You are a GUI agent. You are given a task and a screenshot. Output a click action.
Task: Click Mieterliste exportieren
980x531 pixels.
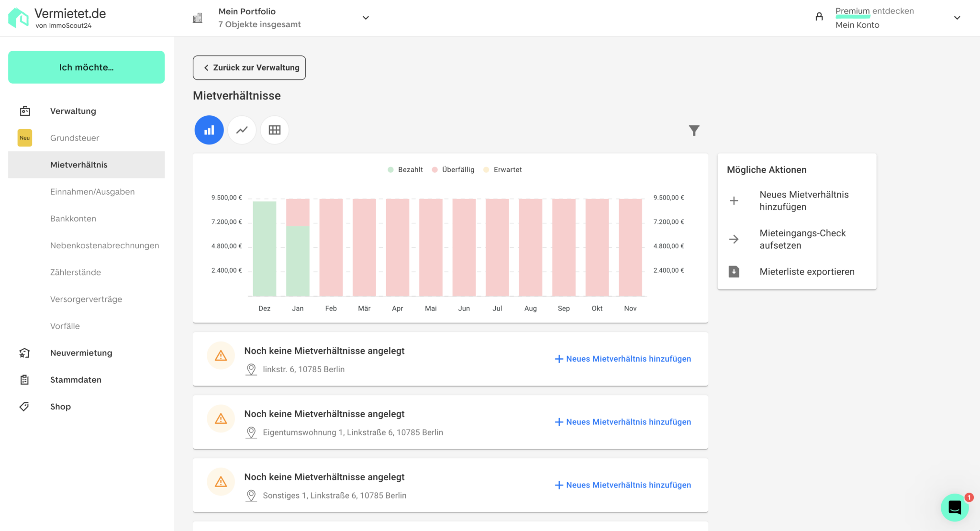807,271
